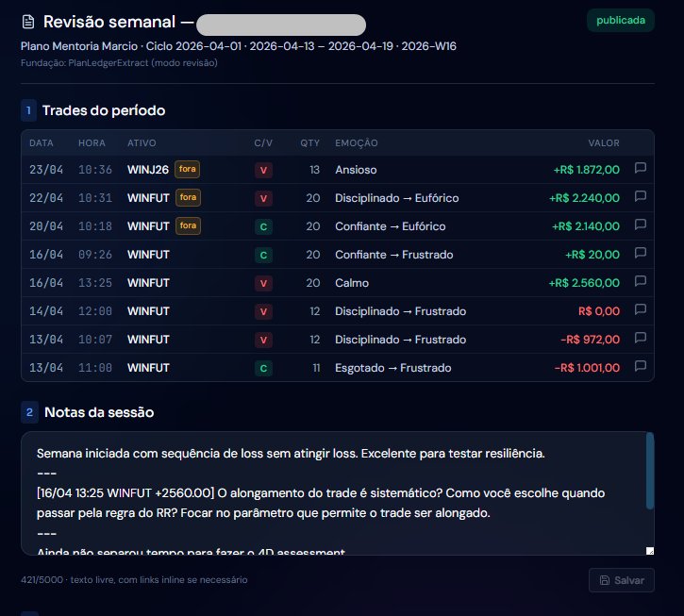Click the red V badge on 16/04 13:25 row
Viewport: 684px width, 616px height.
tap(263, 284)
